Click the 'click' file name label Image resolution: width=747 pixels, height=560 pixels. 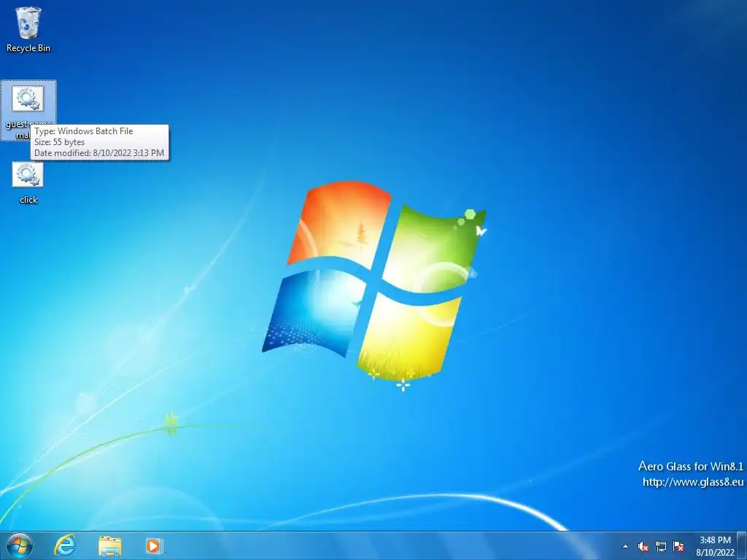[28, 200]
